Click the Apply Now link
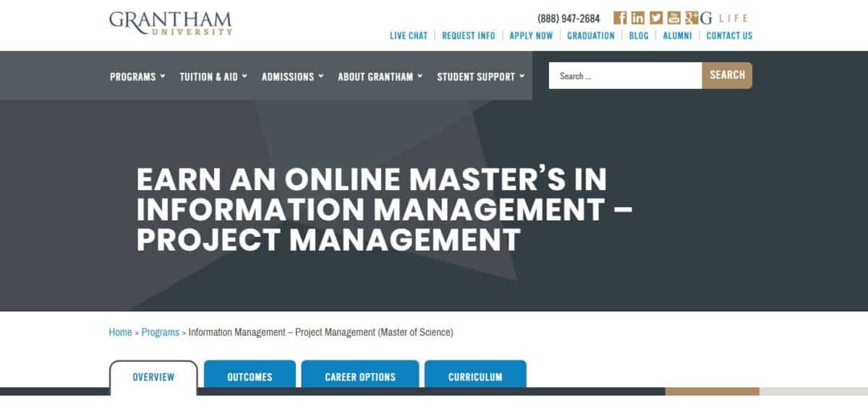 click(x=531, y=35)
